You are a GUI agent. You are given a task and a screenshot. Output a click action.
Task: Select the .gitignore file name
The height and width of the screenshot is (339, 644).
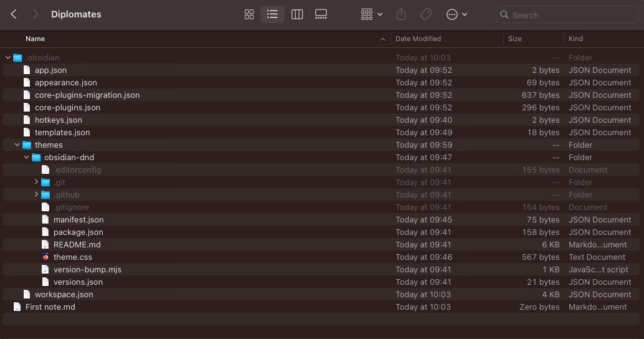point(71,207)
